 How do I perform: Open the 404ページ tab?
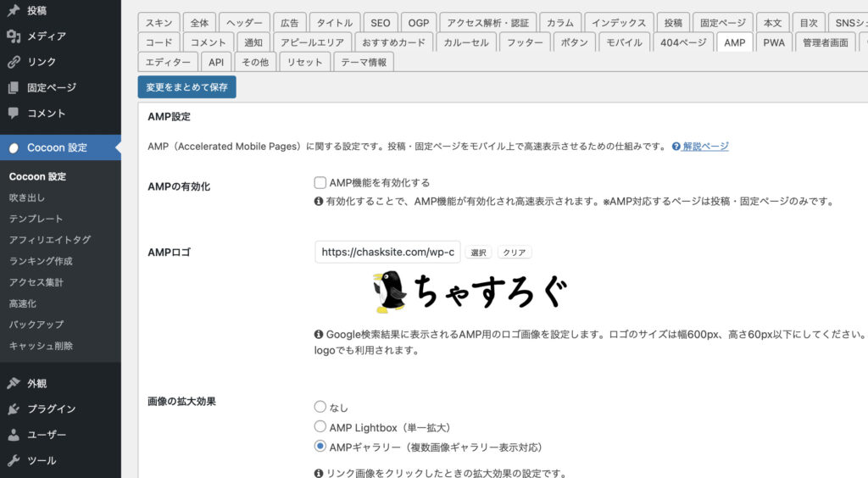(x=683, y=42)
